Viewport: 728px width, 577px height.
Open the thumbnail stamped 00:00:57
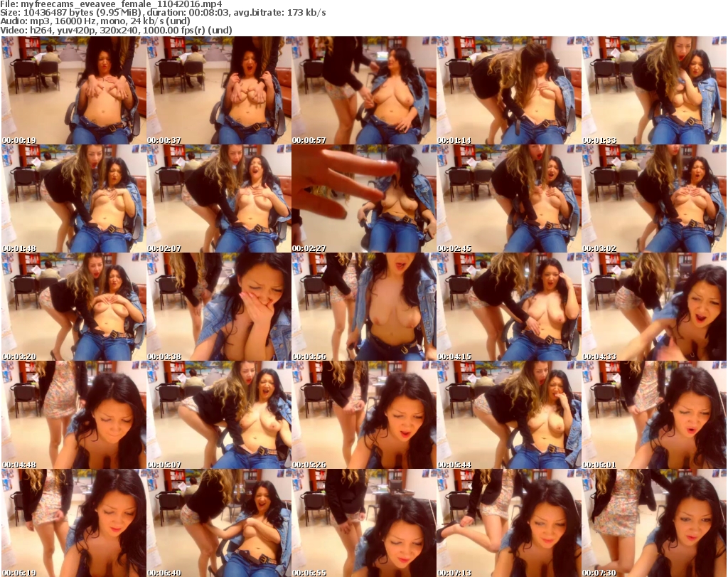(364, 90)
